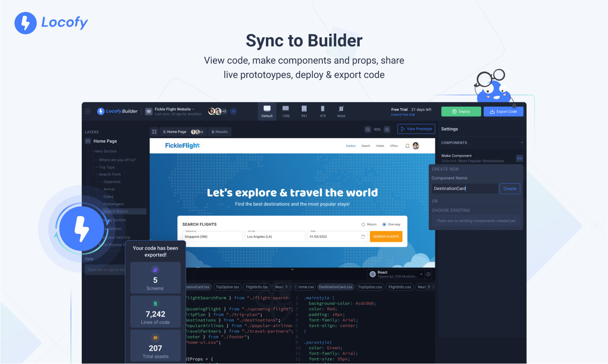608x364 pixels.
Task: Collapse the code panel with the arrow handle
Action: 292,270
